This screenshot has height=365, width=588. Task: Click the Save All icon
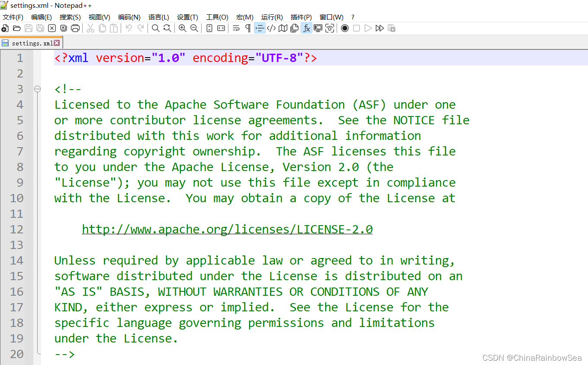[x=40, y=28]
